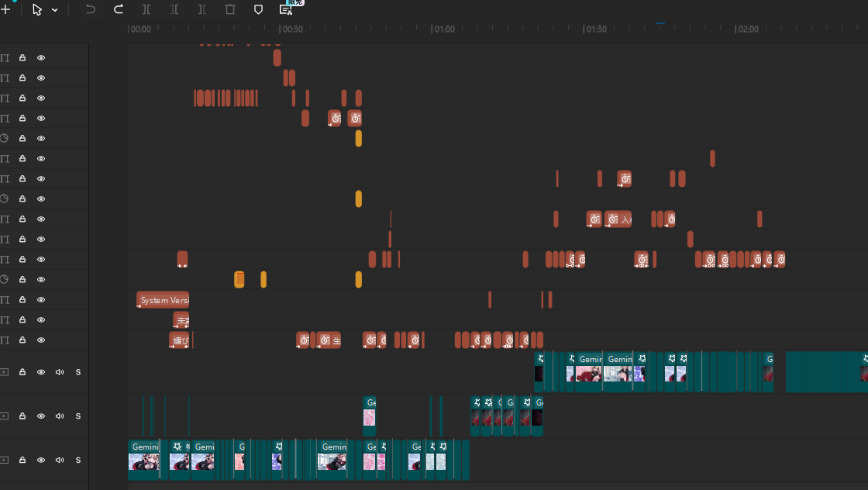This screenshot has width=868, height=490.
Task: Open the selection tool dropdown arrow
Action: (x=55, y=10)
